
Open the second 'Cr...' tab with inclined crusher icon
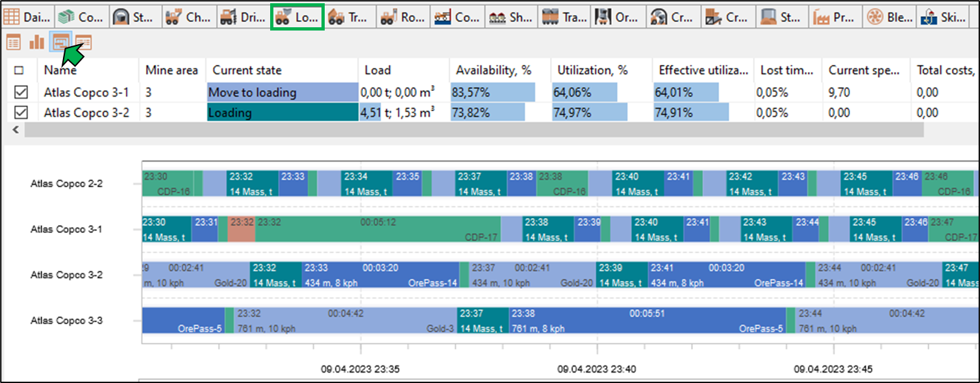(727, 18)
